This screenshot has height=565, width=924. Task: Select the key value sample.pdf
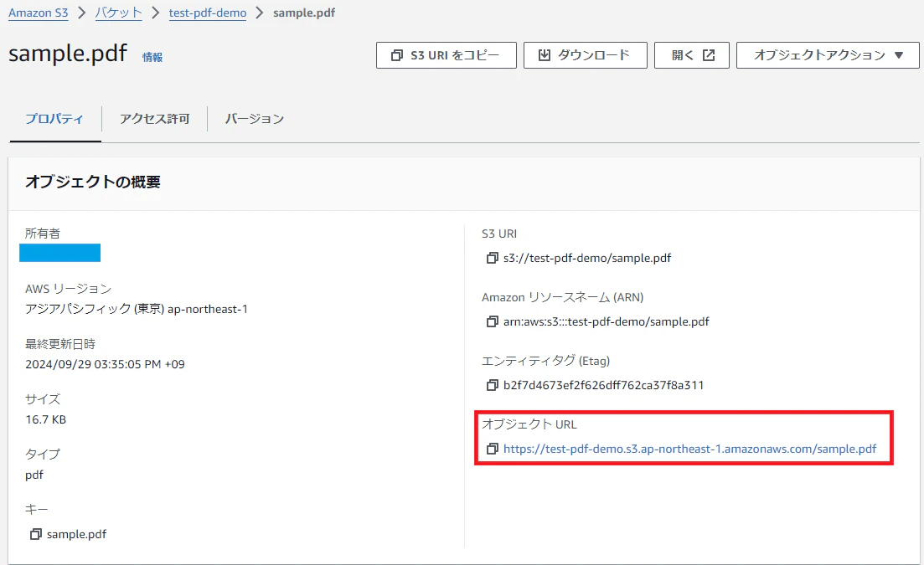(x=76, y=534)
